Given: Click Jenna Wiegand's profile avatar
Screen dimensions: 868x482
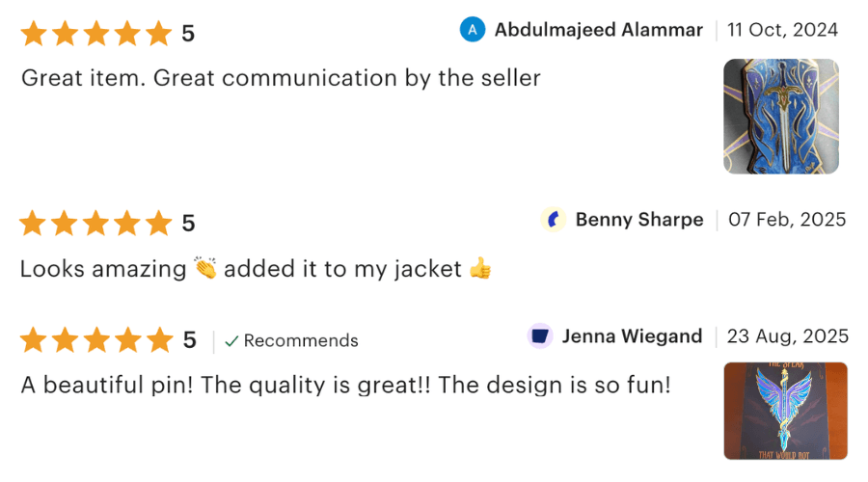Looking at the screenshot, I should coord(540,336).
